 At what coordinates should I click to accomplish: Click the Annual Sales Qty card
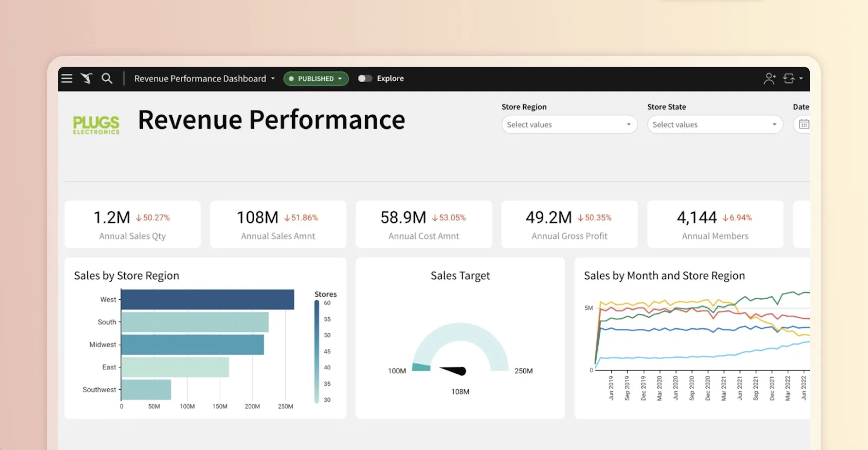pos(133,224)
